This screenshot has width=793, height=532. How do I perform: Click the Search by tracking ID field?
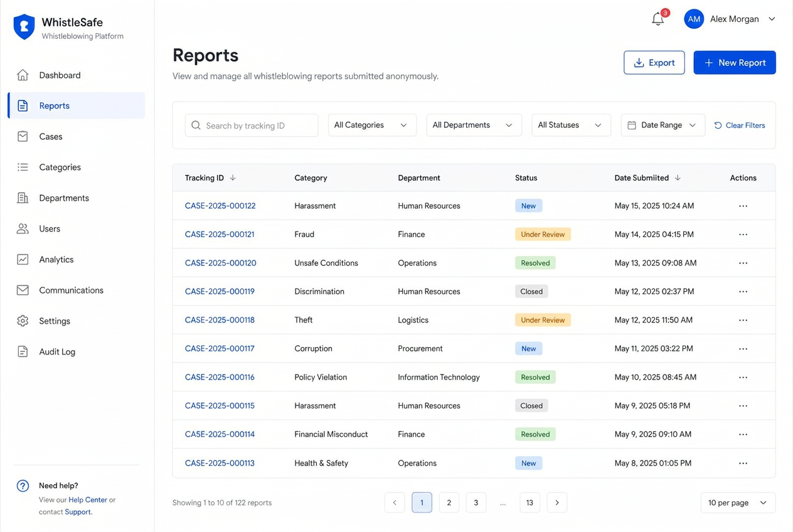[252, 125]
